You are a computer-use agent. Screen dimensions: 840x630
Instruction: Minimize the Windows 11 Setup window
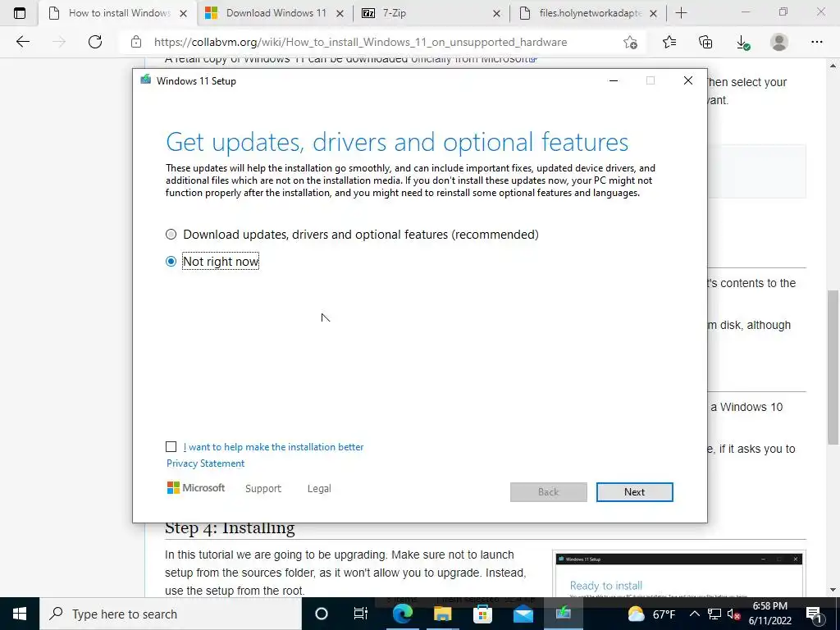click(614, 81)
